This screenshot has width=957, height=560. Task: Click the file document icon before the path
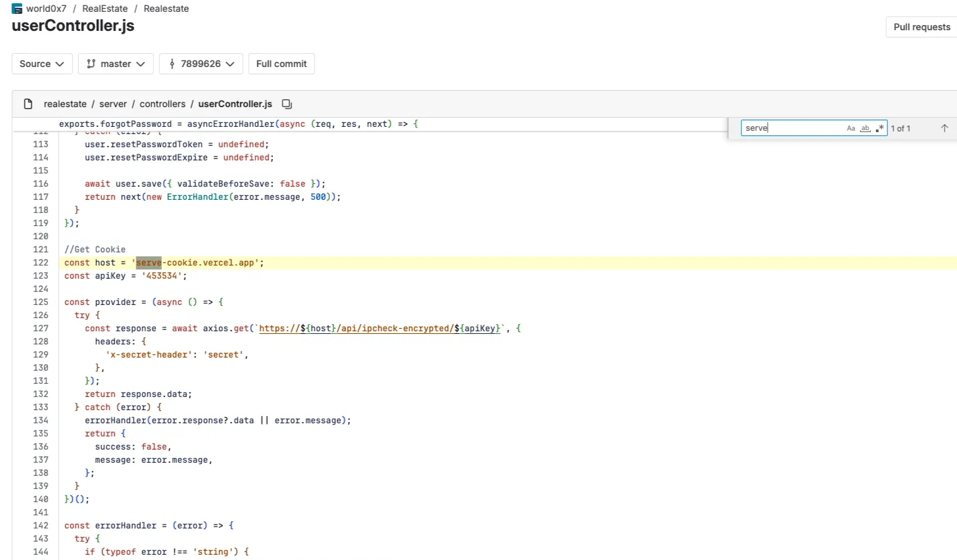point(27,103)
